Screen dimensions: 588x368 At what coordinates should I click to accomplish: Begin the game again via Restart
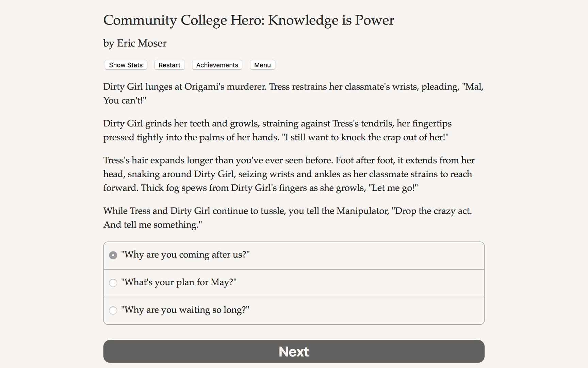tap(169, 65)
